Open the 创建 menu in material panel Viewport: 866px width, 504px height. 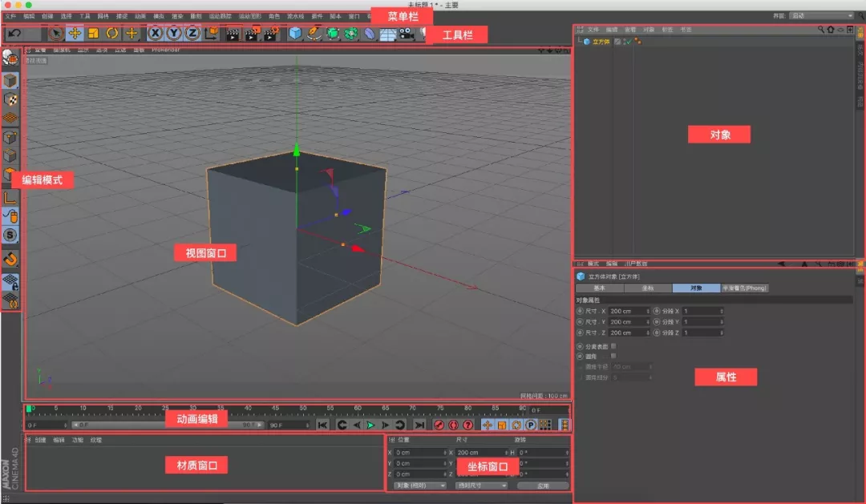[40, 440]
